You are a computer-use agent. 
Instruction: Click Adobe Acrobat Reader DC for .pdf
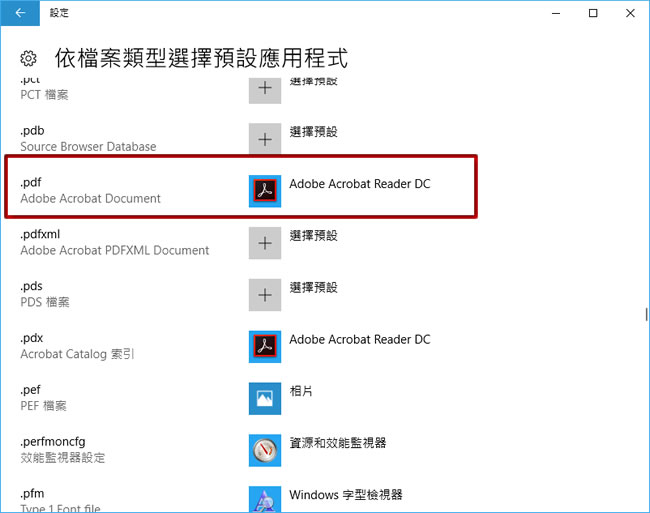(x=360, y=184)
